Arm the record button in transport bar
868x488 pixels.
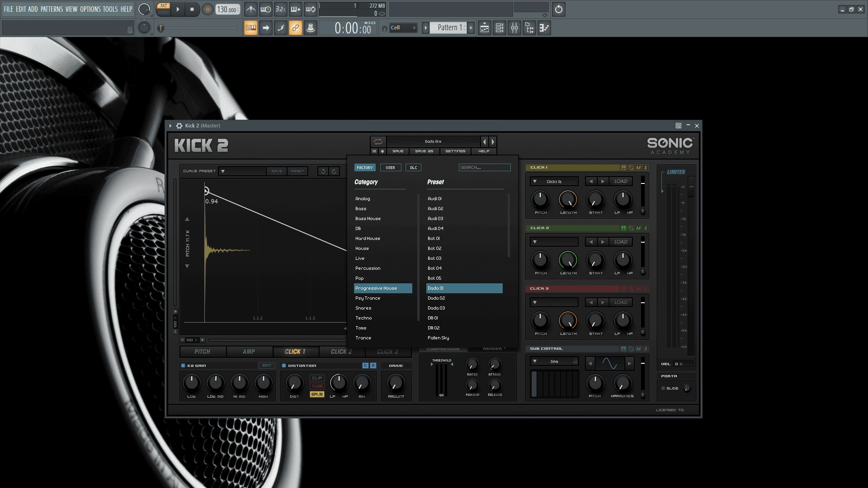tap(208, 9)
